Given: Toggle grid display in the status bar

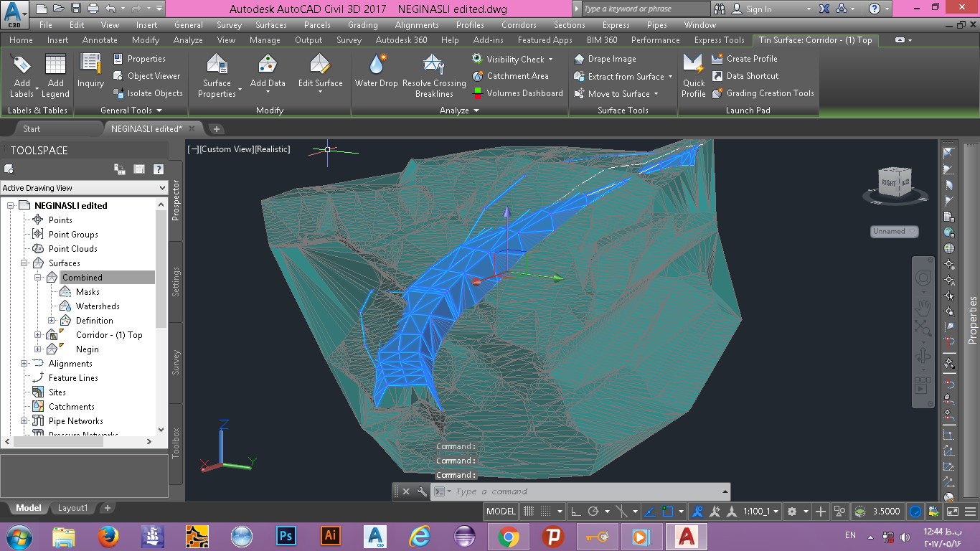Looking at the screenshot, I should (529, 512).
